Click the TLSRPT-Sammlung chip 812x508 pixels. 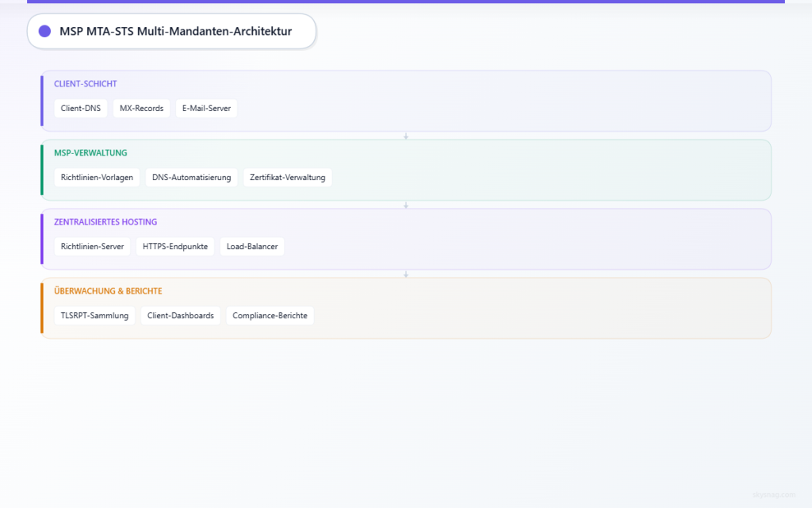pos(94,315)
